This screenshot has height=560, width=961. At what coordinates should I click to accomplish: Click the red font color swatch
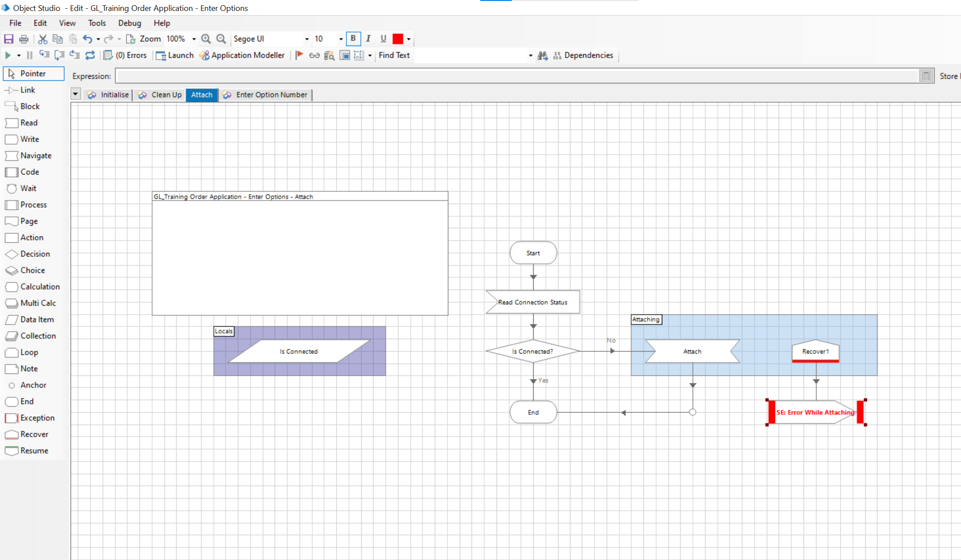coord(398,39)
